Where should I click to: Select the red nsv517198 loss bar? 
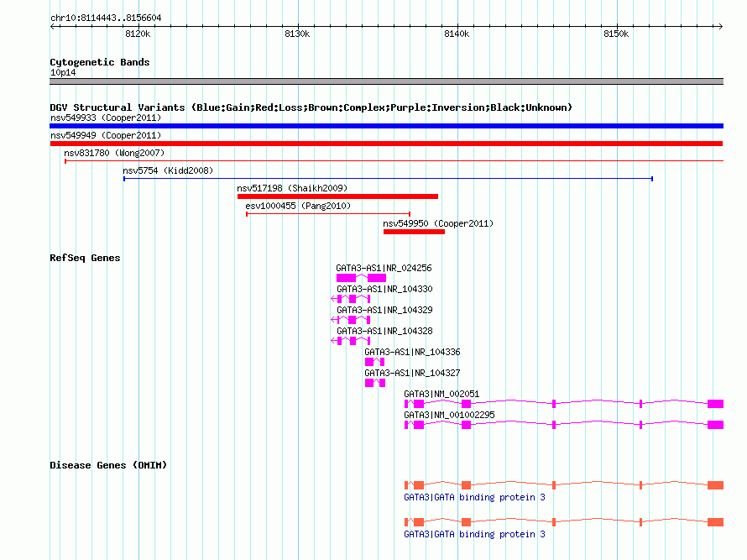(x=337, y=196)
